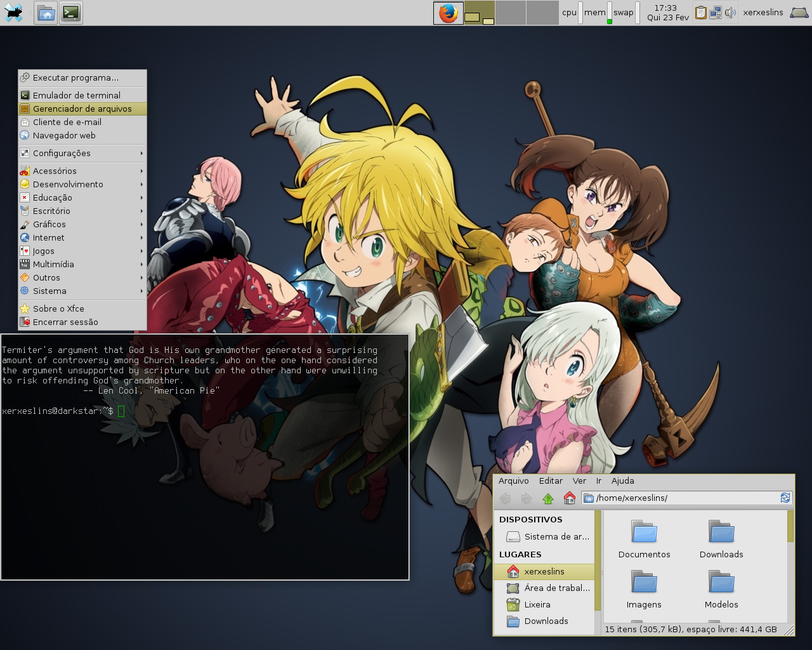Open the Sistema submenu

click(82, 291)
